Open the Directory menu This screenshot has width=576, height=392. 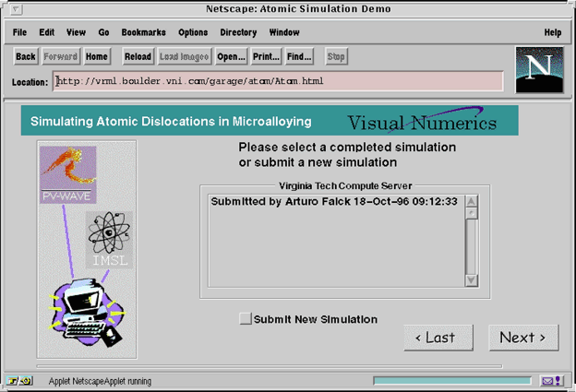click(x=238, y=32)
